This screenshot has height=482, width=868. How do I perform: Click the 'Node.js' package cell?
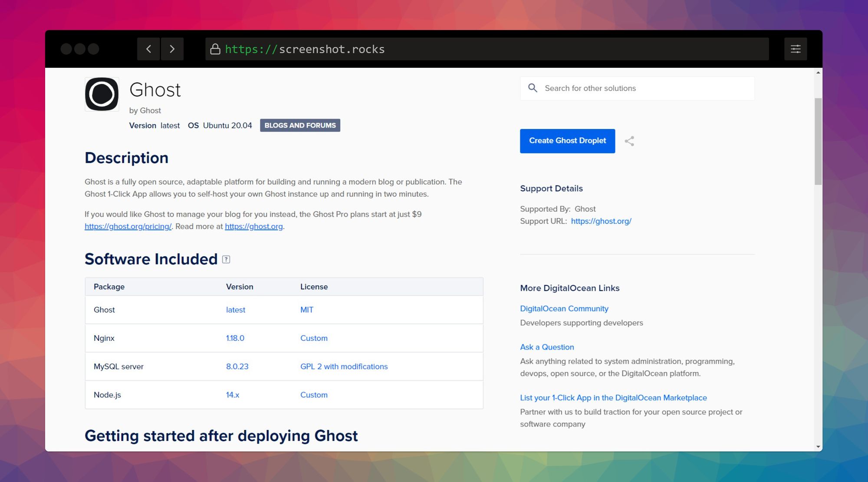pos(107,395)
